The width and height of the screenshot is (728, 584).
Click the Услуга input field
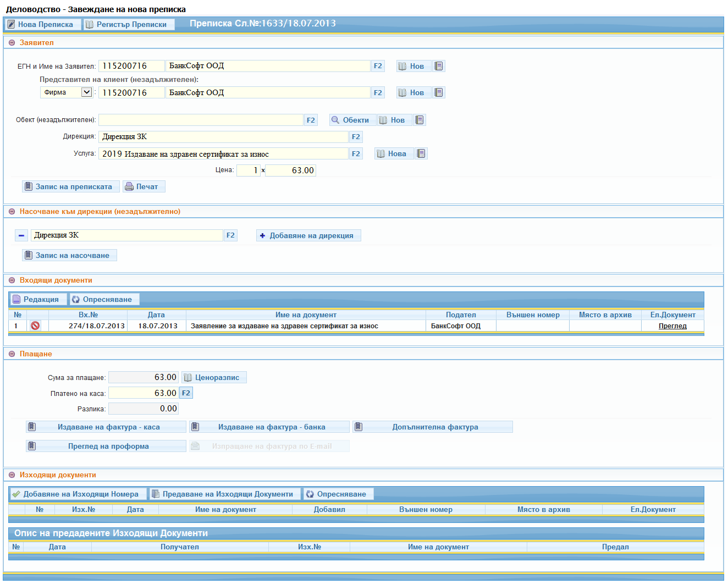click(x=223, y=154)
